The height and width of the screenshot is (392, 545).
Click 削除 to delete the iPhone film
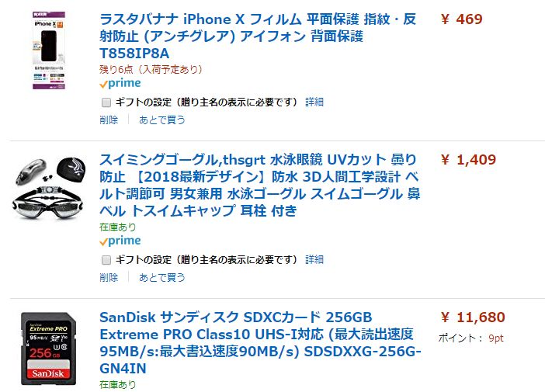pos(109,120)
